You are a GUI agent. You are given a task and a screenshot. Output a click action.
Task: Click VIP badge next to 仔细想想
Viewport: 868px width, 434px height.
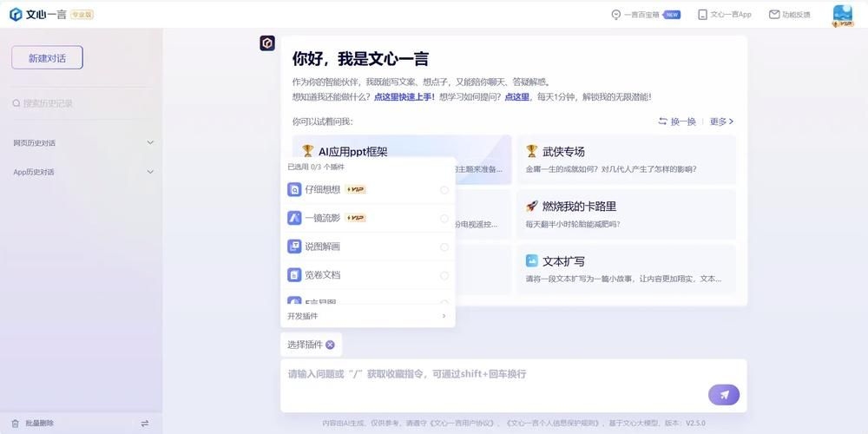click(355, 190)
